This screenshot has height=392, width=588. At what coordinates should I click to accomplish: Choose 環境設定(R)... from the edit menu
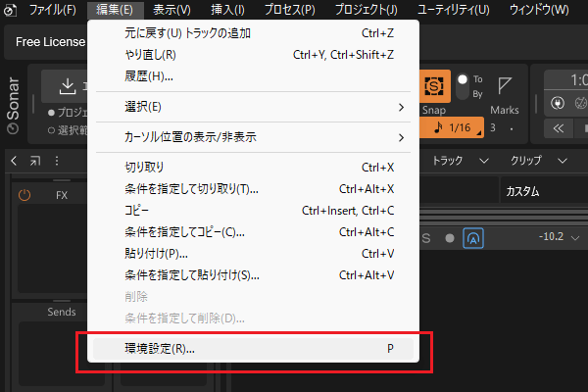[255, 349]
